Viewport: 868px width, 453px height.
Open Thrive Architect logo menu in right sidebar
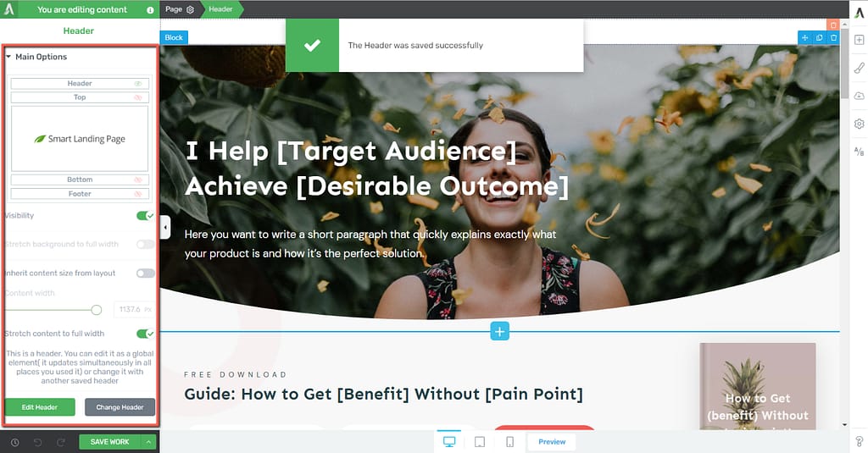coord(860,12)
